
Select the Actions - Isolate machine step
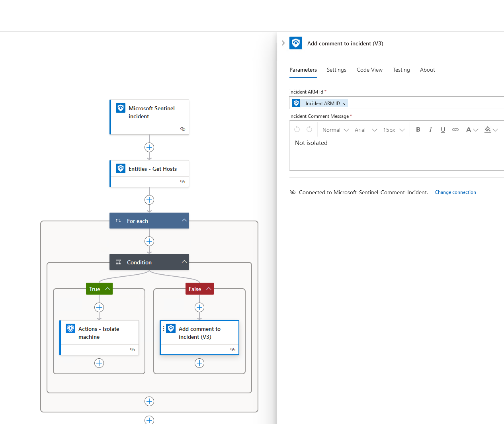pos(99,333)
